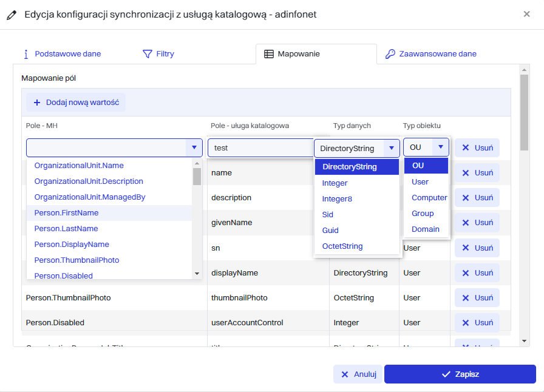Toggle the DirectoryString data type dropdown arrow

click(x=392, y=148)
